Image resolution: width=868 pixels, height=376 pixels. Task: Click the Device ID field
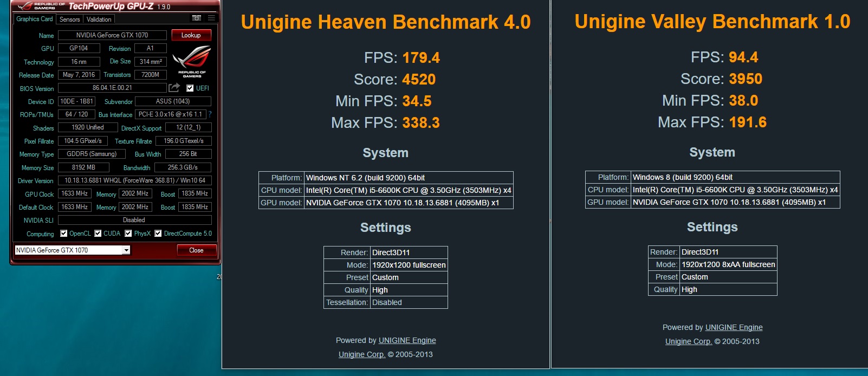pyautogui.click(x=77, y=101)
